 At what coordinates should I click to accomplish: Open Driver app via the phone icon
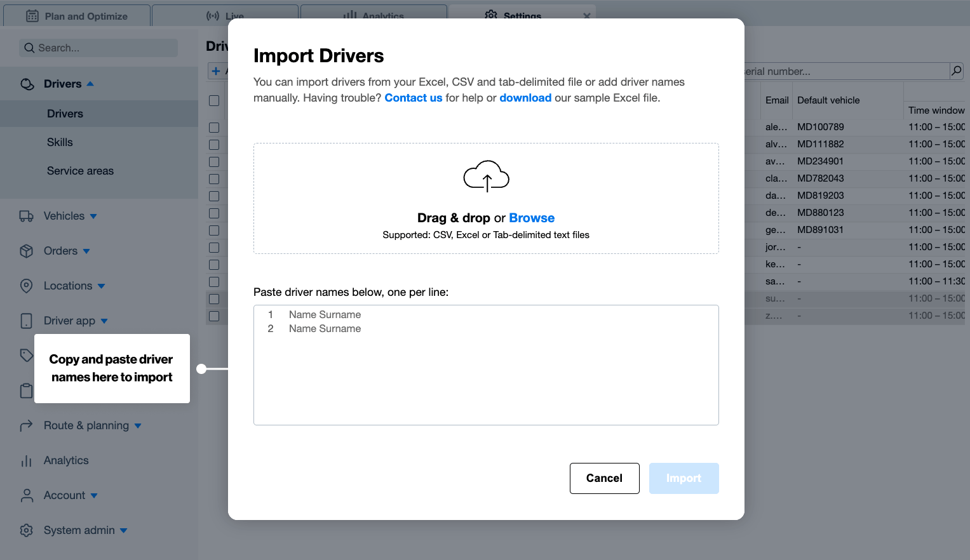click(x=26, y=321)
